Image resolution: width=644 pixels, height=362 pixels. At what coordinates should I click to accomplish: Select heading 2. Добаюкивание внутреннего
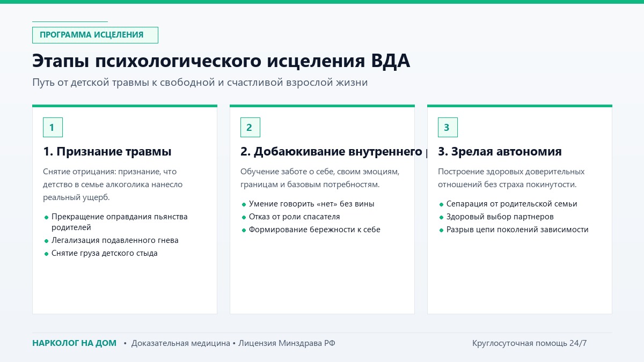[x=334, y=152]
